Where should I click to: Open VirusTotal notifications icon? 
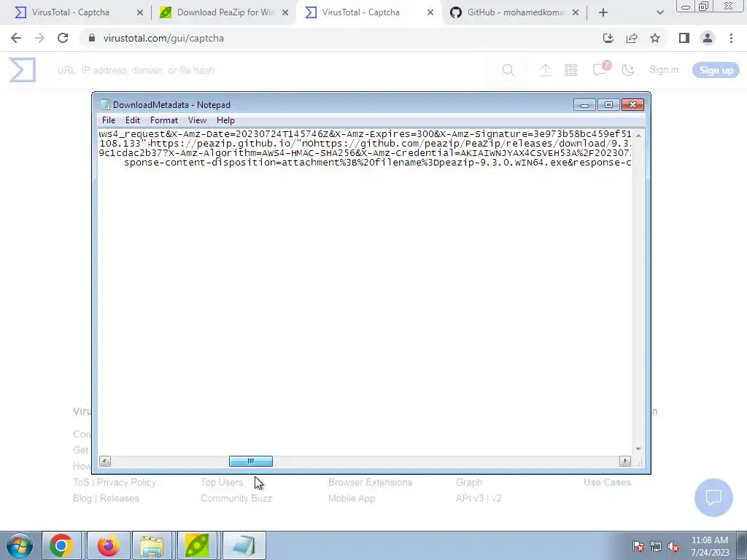point(600,69)
